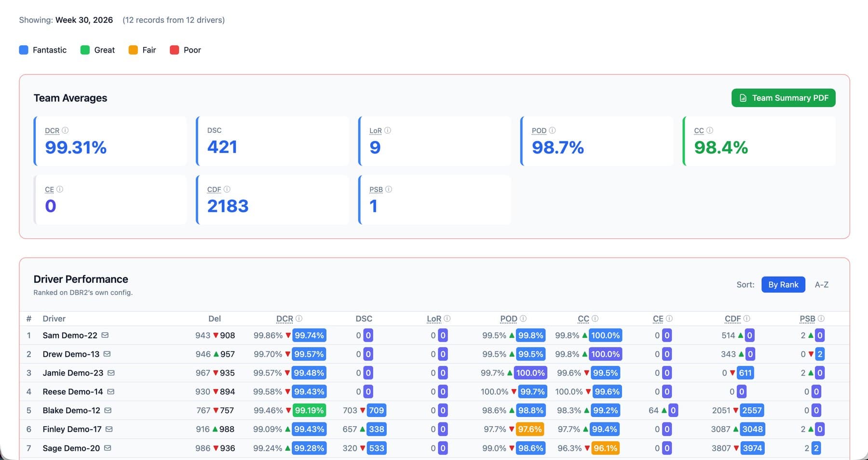
Task: Click the 99.74% DCR badge for Sam
Action: pos(309,335)
